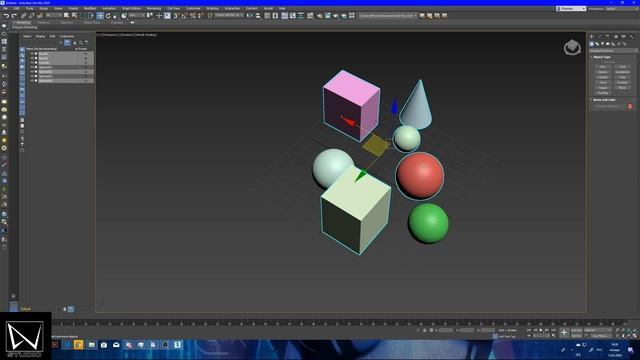This screenshot has height=360, width=640.
Task: Open the object color swatch
Action: pos(630,106)
